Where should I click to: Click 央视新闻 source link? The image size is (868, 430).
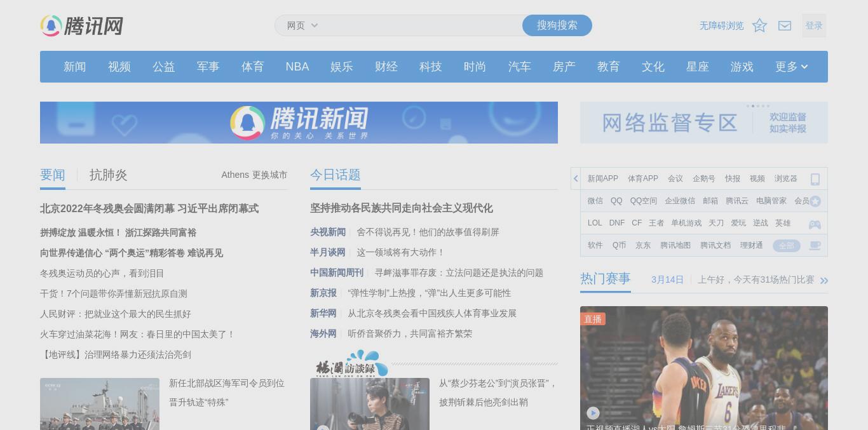328,232
